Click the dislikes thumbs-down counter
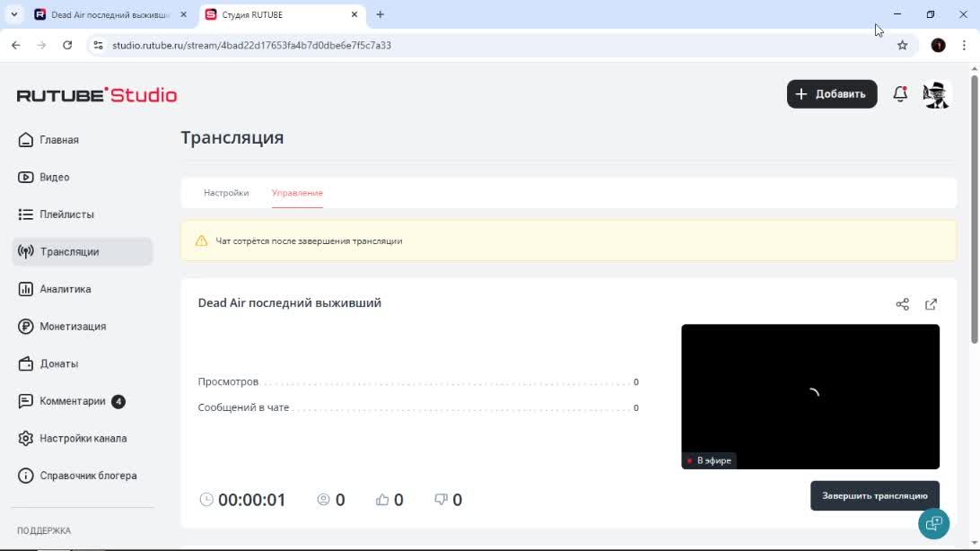Image resolution: width=980 pixels, height=551 pixels. point(448,499)
